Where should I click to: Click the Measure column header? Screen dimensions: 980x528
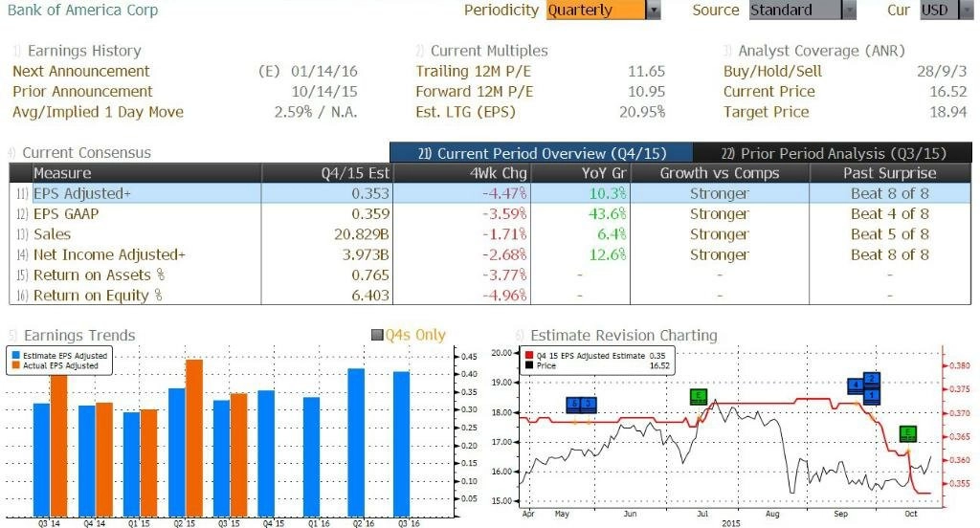tap(146, 173)
